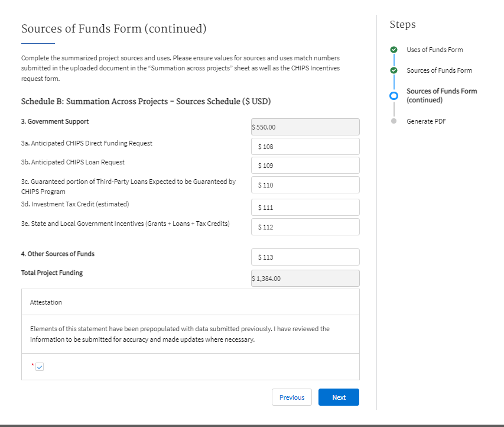Click the Anticipated CHIPS Direct Funding Request field
The height and width of the screenshot is (427, 504).
[305, 146]
